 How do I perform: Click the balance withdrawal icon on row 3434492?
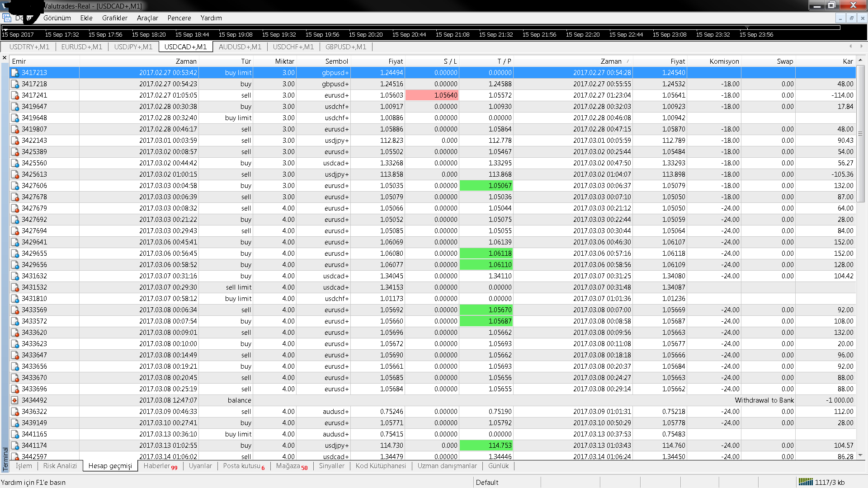pyautogui.click(x=15, y=400)
